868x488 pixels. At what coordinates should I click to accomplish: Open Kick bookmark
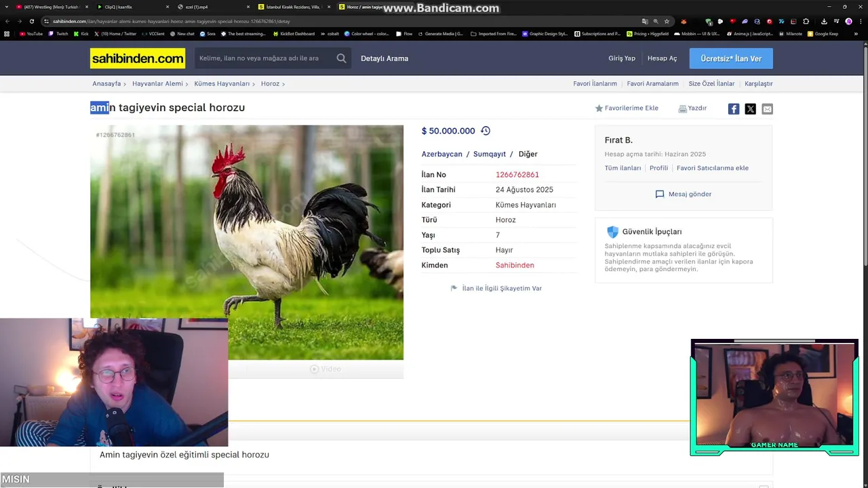(x=81, y=34)
